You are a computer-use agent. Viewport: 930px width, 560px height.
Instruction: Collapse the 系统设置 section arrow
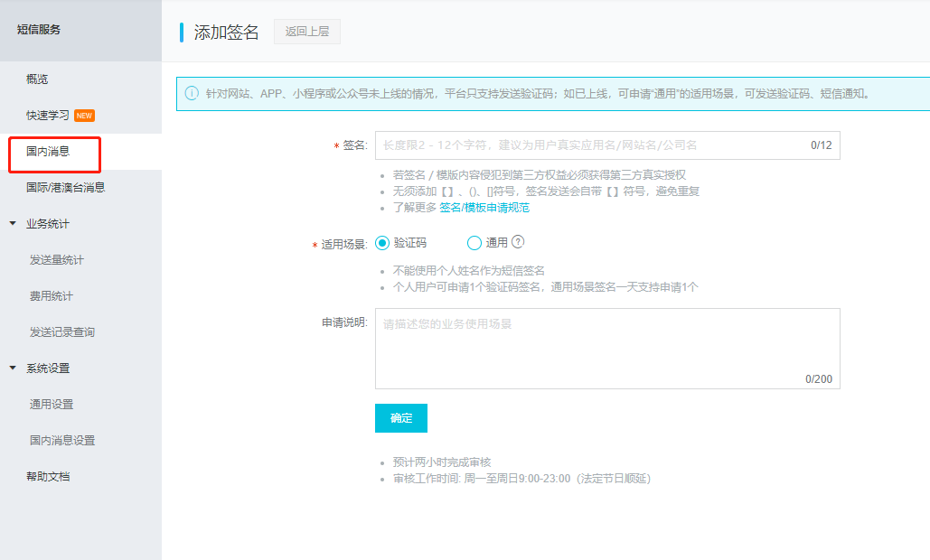13,368
